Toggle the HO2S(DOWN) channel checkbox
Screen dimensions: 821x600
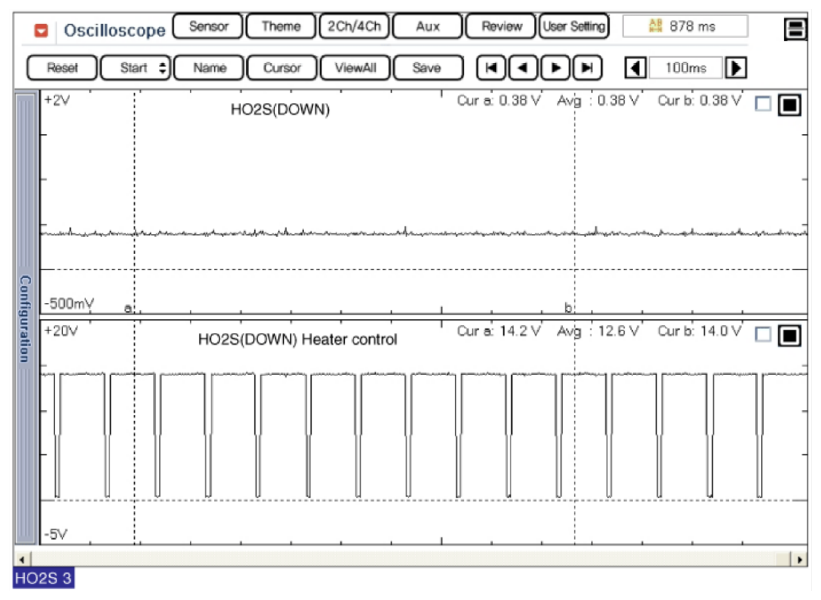click(x=763, y=105)
